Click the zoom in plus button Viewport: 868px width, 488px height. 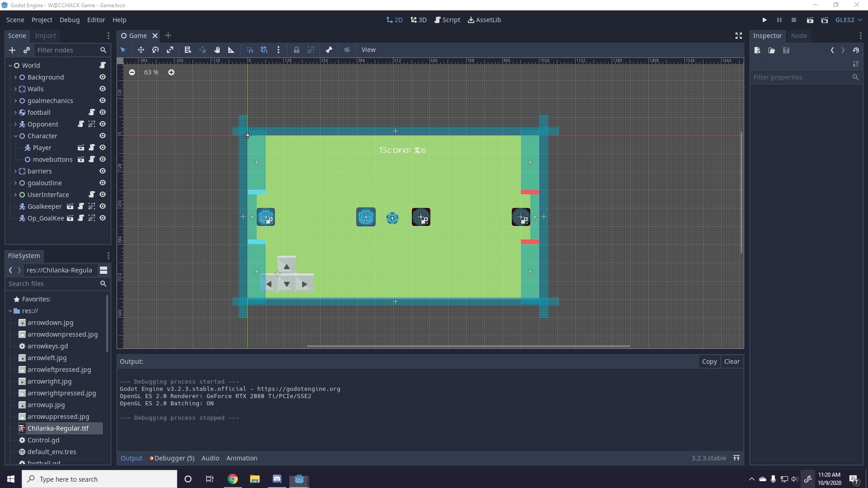171,72
